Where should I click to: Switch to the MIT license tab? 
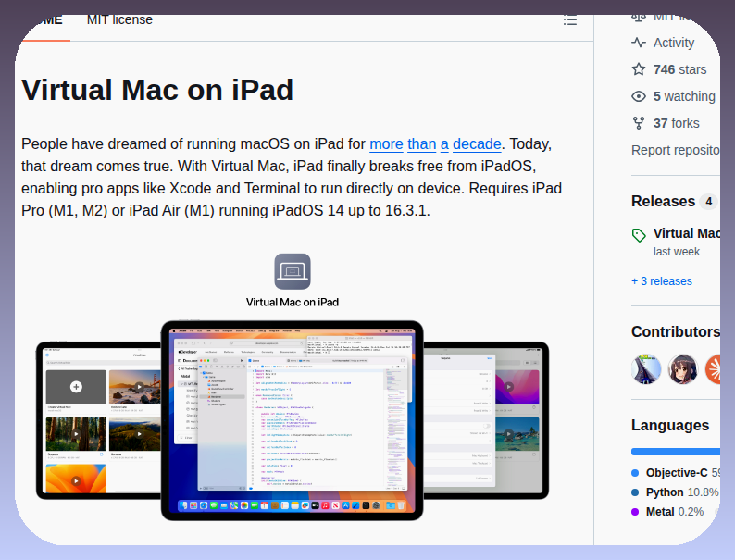[119, 19]
